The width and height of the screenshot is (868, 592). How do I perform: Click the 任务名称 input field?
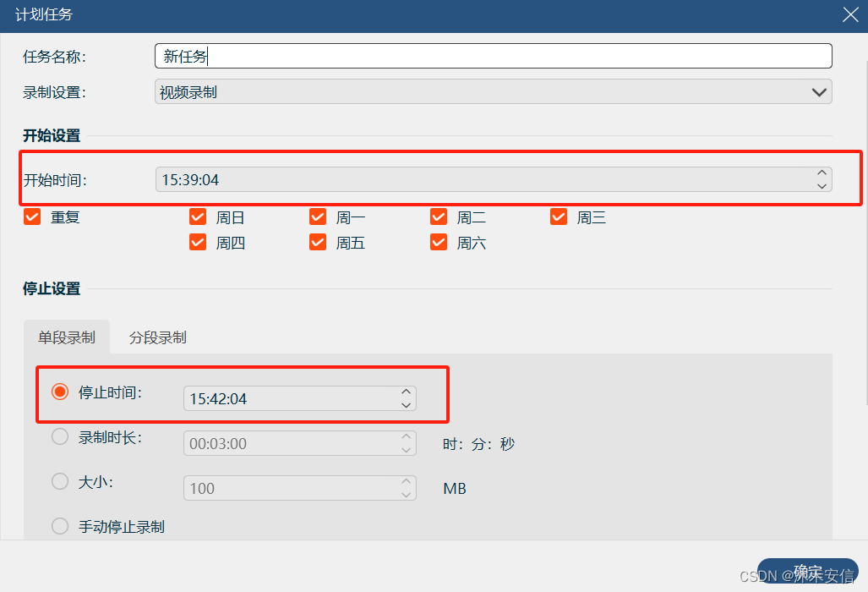494,56
